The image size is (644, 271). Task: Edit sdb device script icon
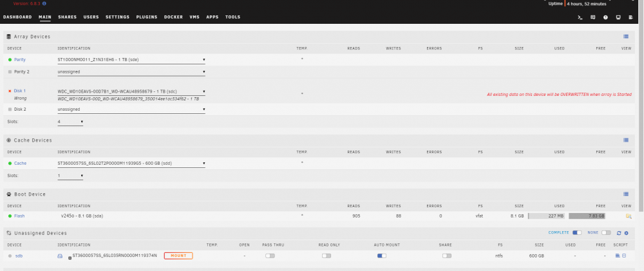click(x=624, y=256)
